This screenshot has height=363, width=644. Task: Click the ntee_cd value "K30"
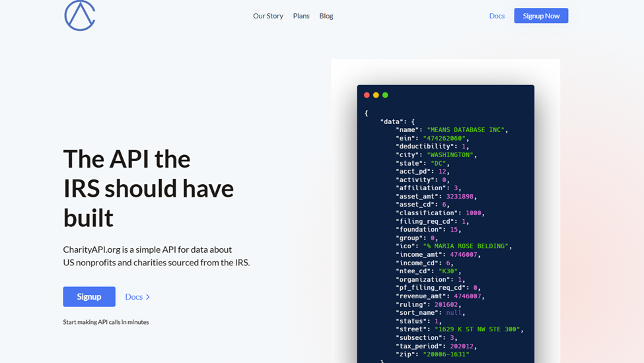coord(448,271)
